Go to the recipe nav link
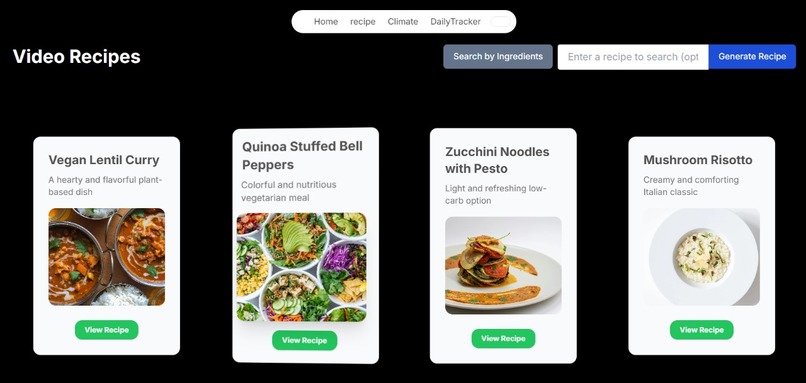The width and height of the screenshot is (806, 383). [363, 22]
